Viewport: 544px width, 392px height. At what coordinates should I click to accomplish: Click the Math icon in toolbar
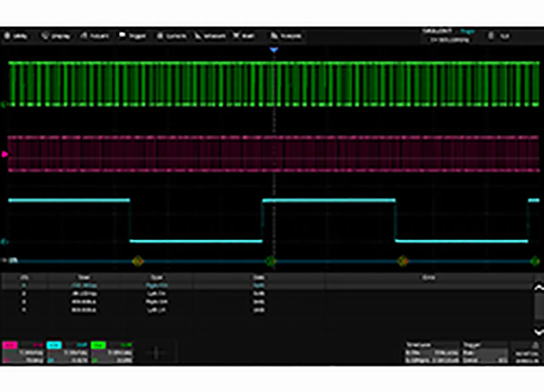click(236, 37)
